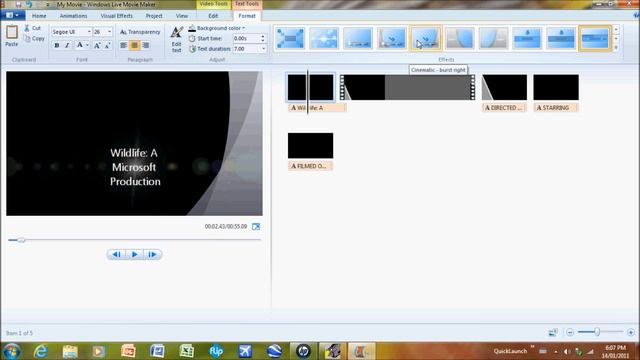Apply the ninth banner text effect
This screenshot has width=640, height=360.
click(x=561, y=38)
